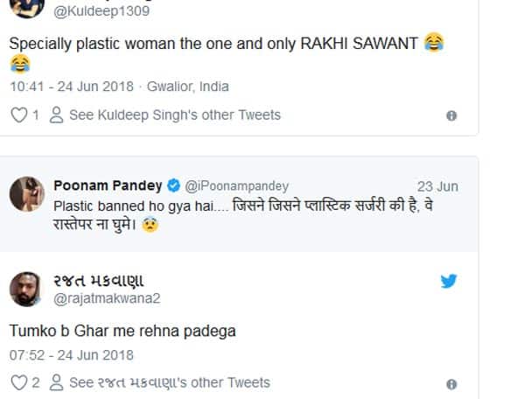Click Poonam Pandey's verified badge

(x=174, y=185)
